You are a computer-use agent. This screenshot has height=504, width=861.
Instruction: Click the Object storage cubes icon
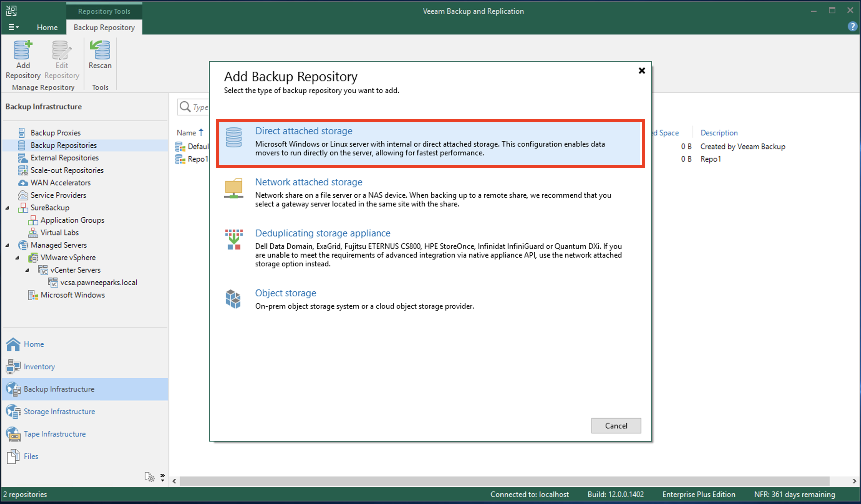point(233,299)
